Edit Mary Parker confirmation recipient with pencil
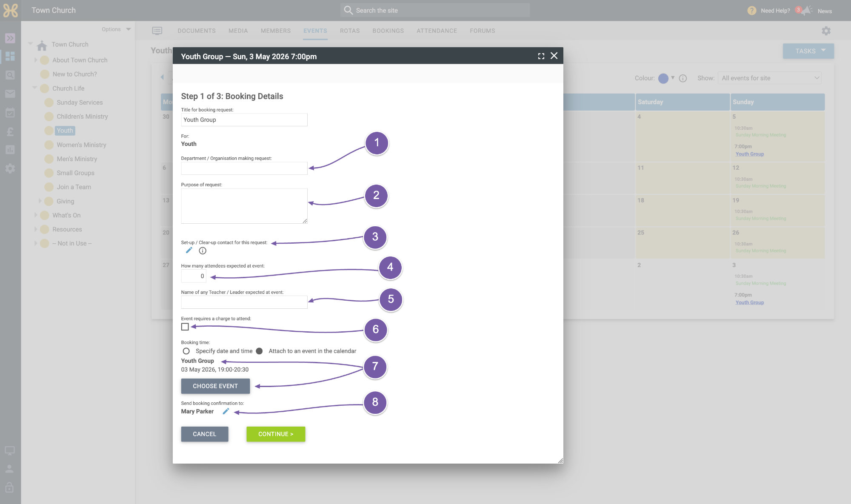Image resolution: width=851 pixels, height=504 pixels. pyautogui.click(x=226, y=411)
